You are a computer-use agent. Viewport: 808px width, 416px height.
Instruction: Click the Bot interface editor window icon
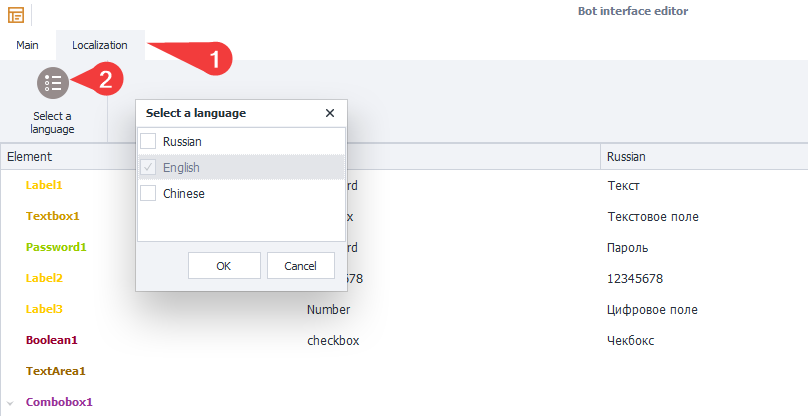coord(16,14)
